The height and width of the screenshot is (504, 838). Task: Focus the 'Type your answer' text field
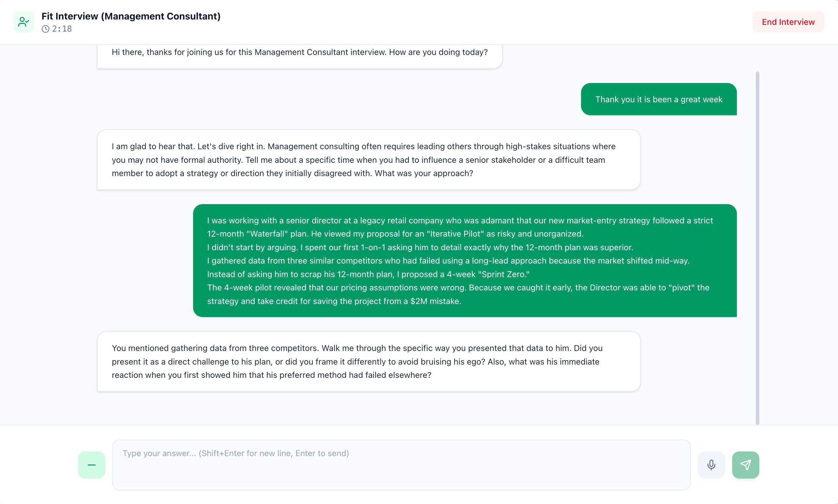401,465
